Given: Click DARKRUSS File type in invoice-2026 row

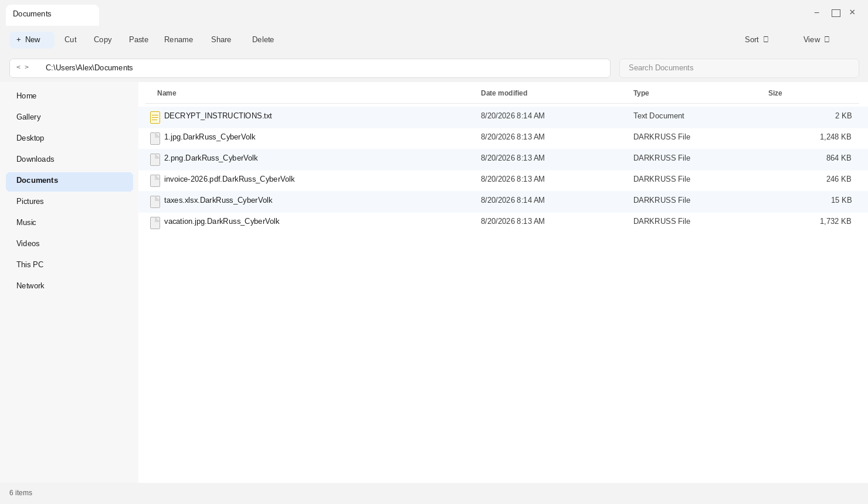Looking at the screenshot, I should click(662, 179).
